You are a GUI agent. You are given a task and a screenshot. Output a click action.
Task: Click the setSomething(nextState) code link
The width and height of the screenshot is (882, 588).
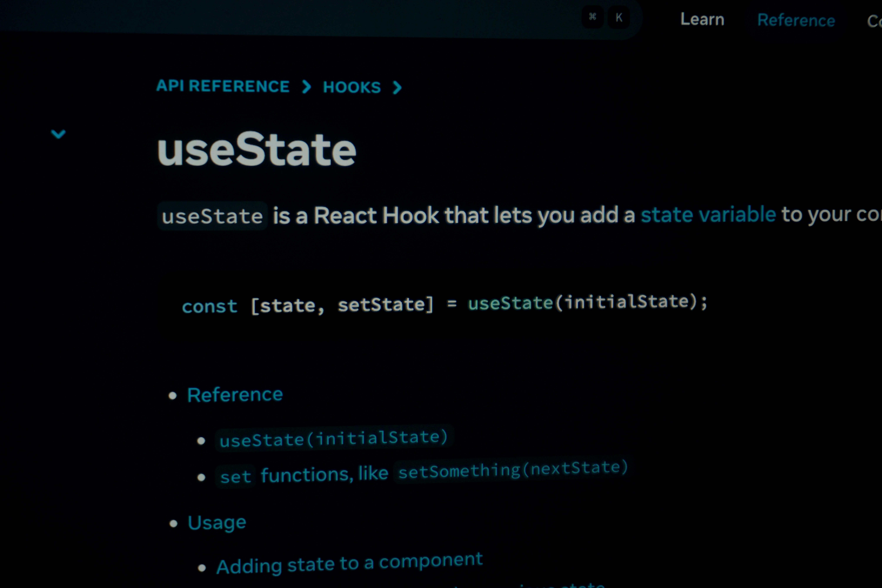tap(513, 470)
